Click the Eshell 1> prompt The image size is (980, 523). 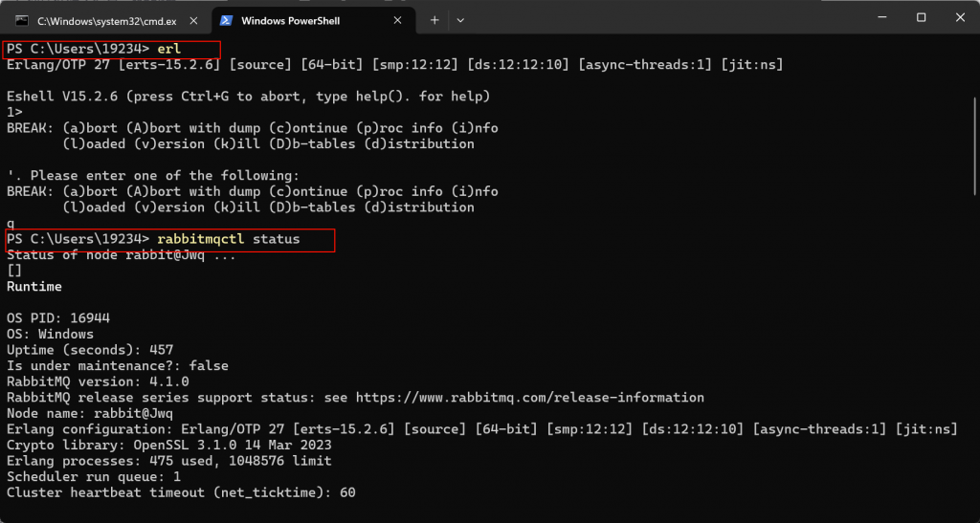14,112
